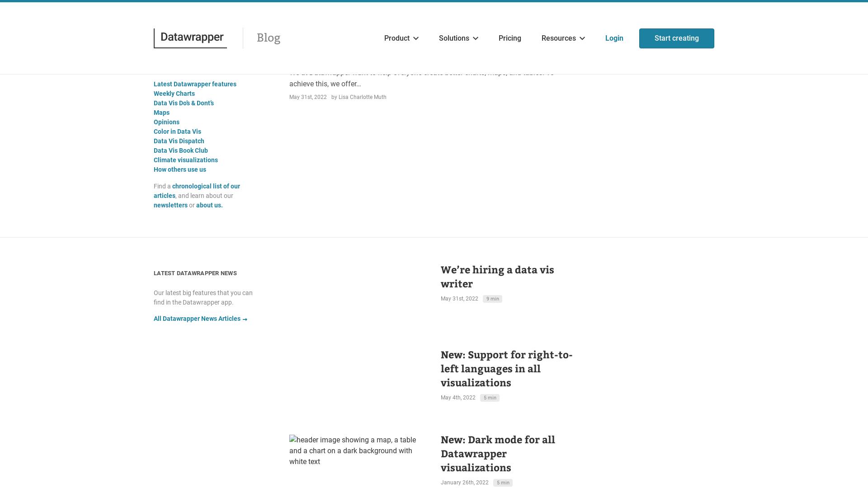The image size is (868, 488).
Task: Click the 9 min read-time badge
Action: point(492,299)
